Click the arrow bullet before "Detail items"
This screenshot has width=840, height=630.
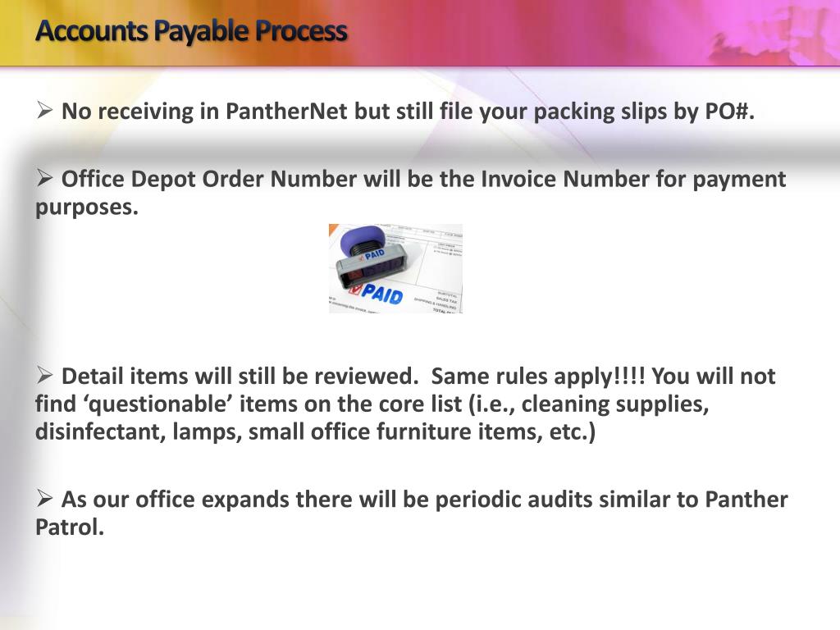[x=45, y=376]
